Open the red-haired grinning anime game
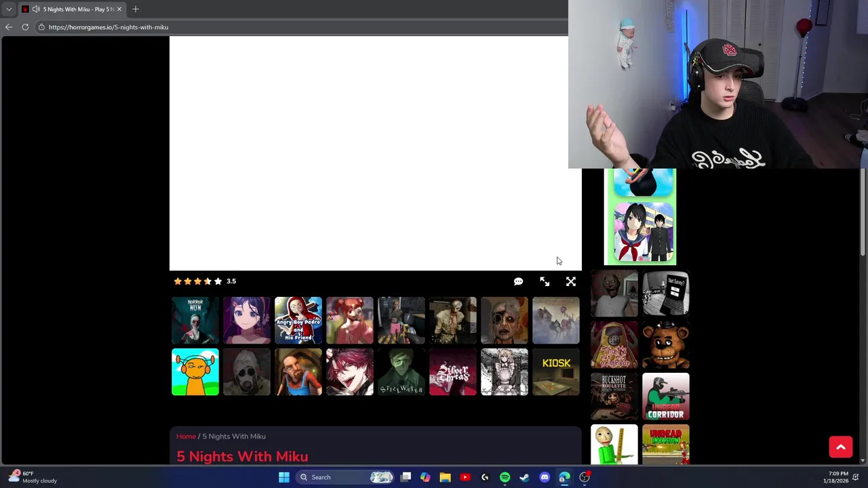Image resolution: width=868 pixels, height=488 pixels. pyautogui.click(x=350, y=372)
